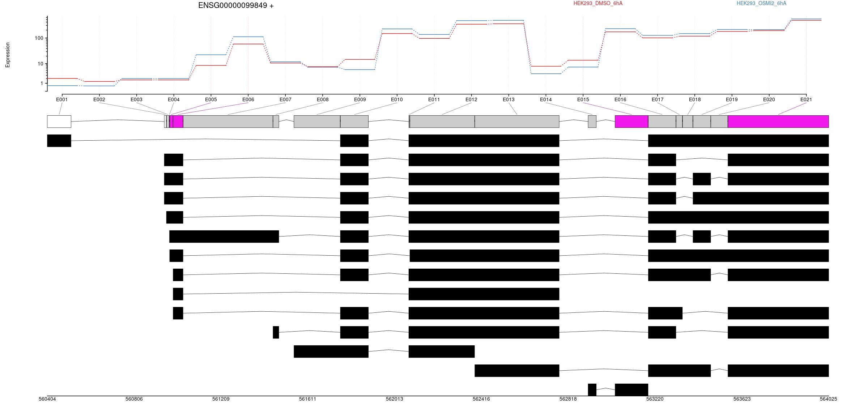The height and width of the screenshot is (405, 868).
Task: Click the small first exon of bottom transcript
Action: (x=592, y=390)
